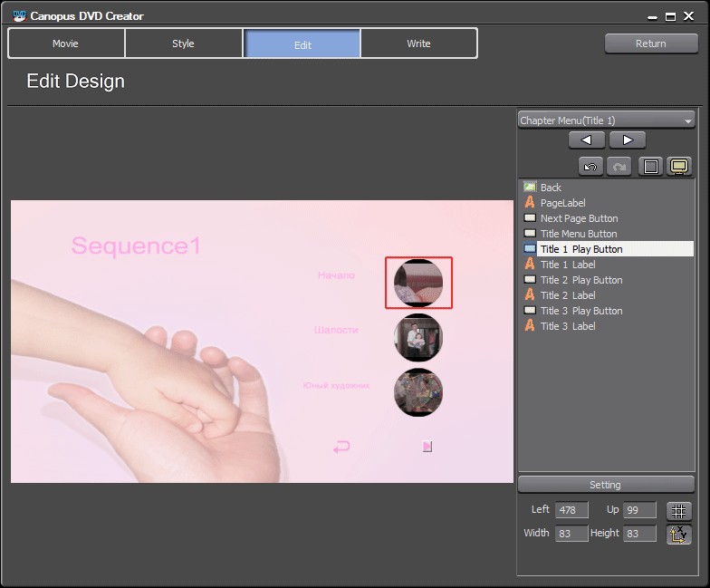This screenshot has width=710, height=588.
Task: Click the Title 1 Play Button icon
Action: point(530,248)
